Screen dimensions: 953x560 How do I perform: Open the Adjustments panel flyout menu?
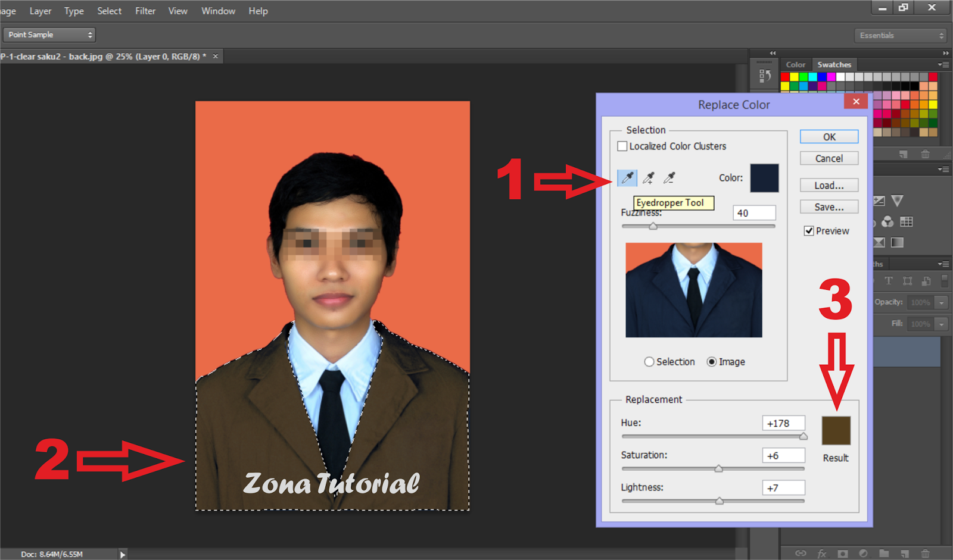coord(943,170)
